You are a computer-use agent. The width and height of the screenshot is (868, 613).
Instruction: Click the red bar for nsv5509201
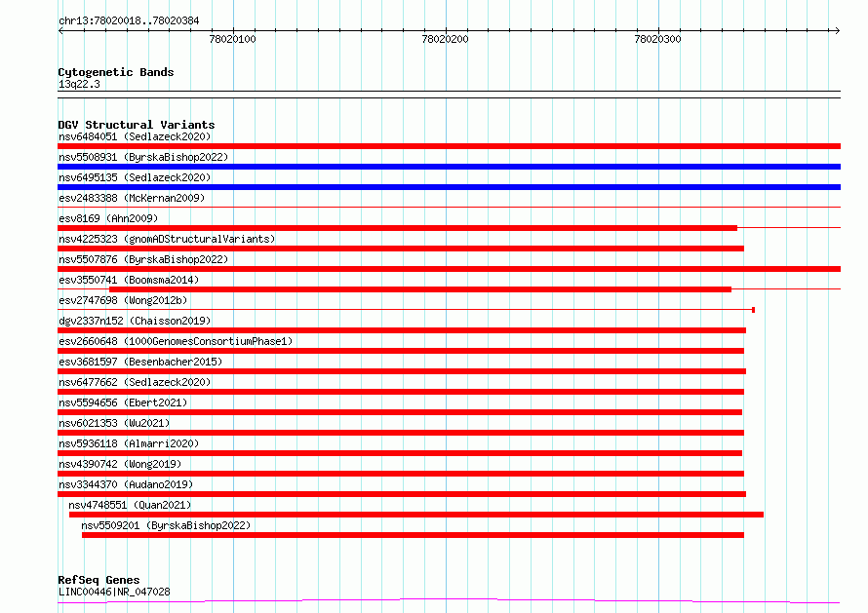413,535
